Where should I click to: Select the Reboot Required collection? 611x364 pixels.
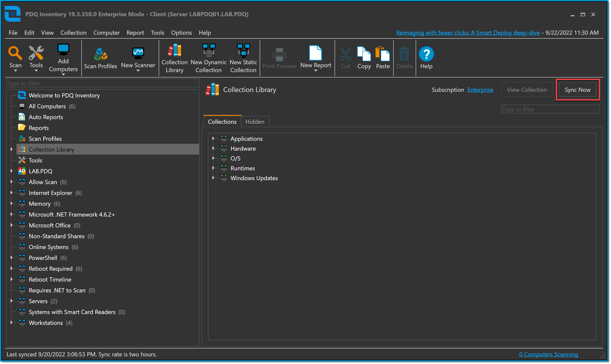click(51, 269)
